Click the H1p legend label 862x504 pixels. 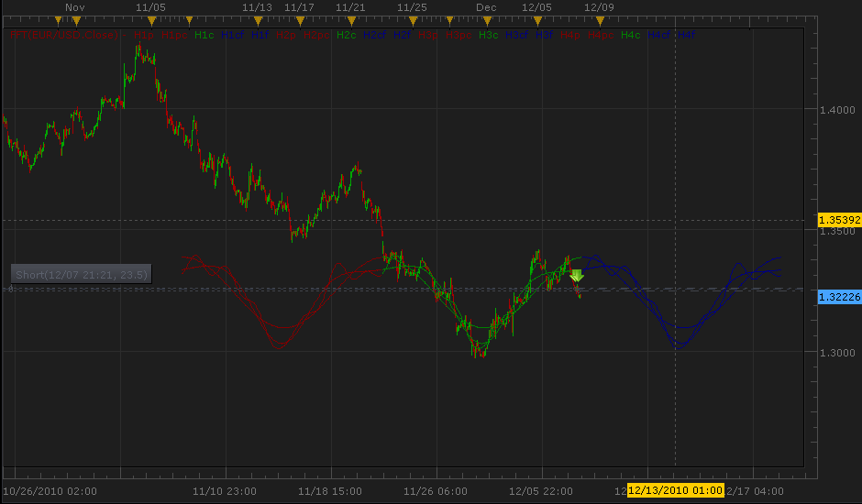144,35
